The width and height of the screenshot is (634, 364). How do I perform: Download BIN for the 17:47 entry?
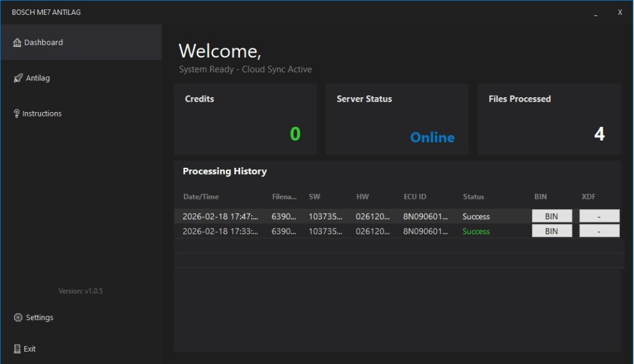552,216
